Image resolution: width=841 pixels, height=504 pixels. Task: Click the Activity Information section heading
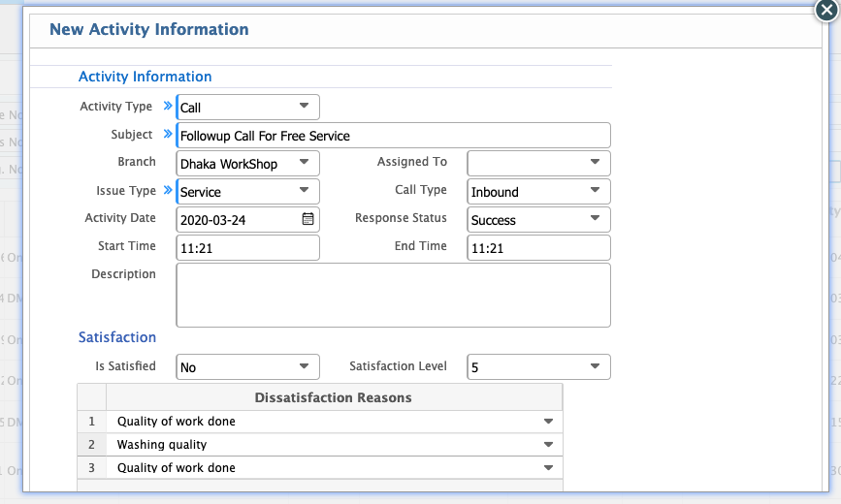[145, 77]
